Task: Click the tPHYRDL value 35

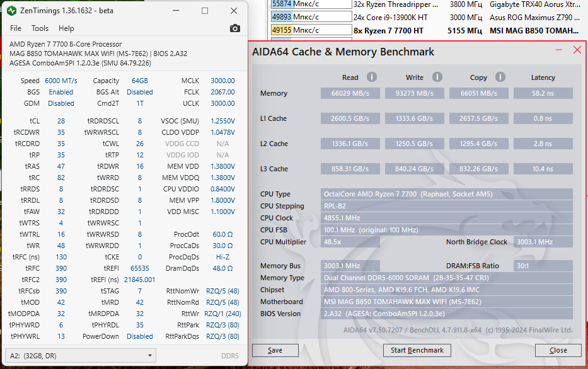Action: coord(139,325)
